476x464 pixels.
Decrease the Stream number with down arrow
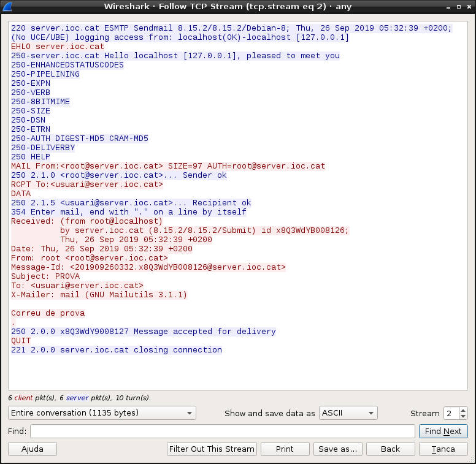463,416
